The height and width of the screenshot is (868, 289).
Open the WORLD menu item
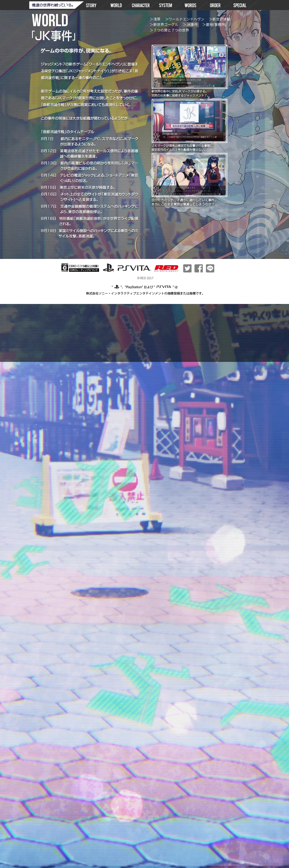pos(116,5)
